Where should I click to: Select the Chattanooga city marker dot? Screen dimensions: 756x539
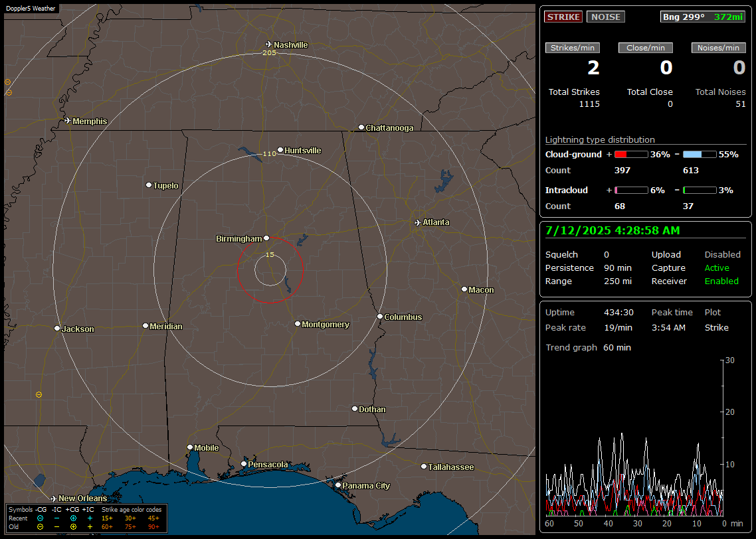point(361,127)
